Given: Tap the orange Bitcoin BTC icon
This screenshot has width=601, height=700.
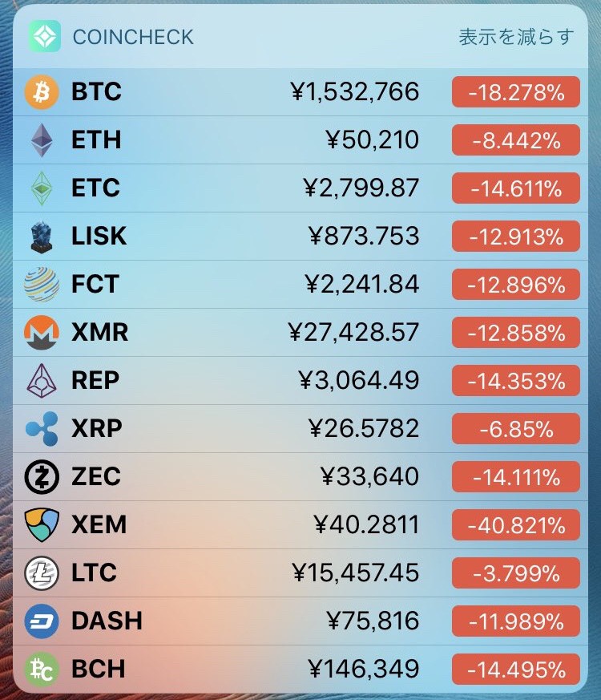Looking at the screenshot, I should click(x=42, y=92).
